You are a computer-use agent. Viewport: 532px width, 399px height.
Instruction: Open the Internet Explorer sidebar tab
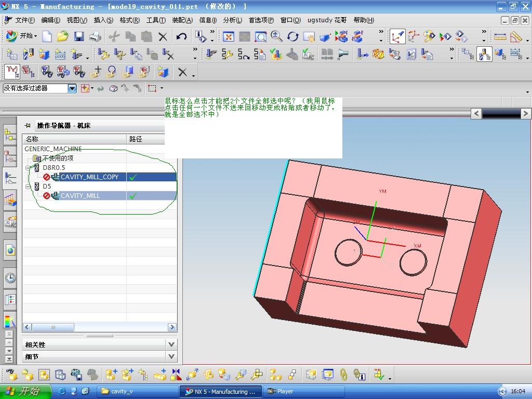pos(10,251)
